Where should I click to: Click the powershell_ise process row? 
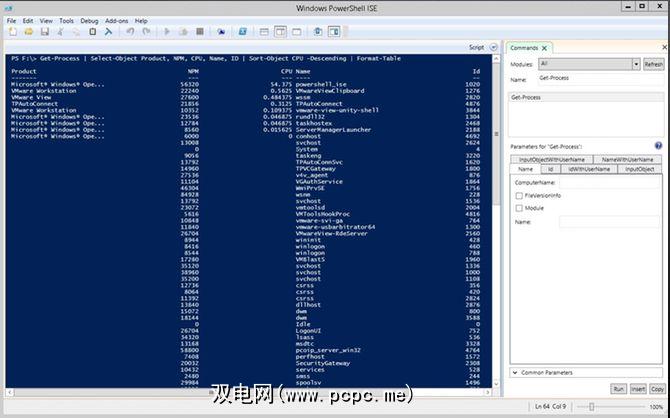tap(245, 85)
